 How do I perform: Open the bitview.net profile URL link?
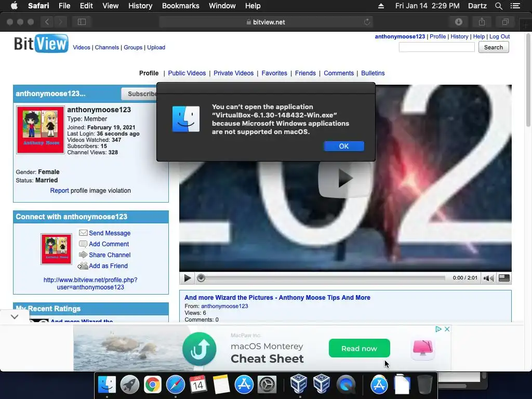point(90,284)
